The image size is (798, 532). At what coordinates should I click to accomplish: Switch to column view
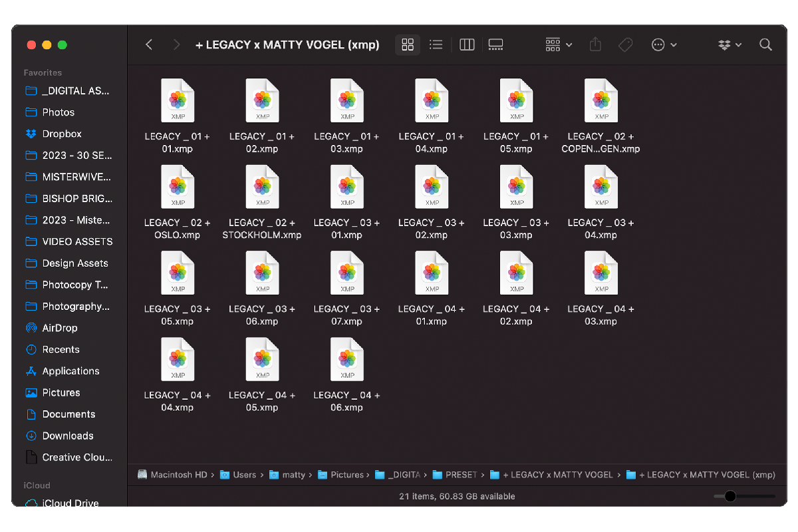coord(467,45)
